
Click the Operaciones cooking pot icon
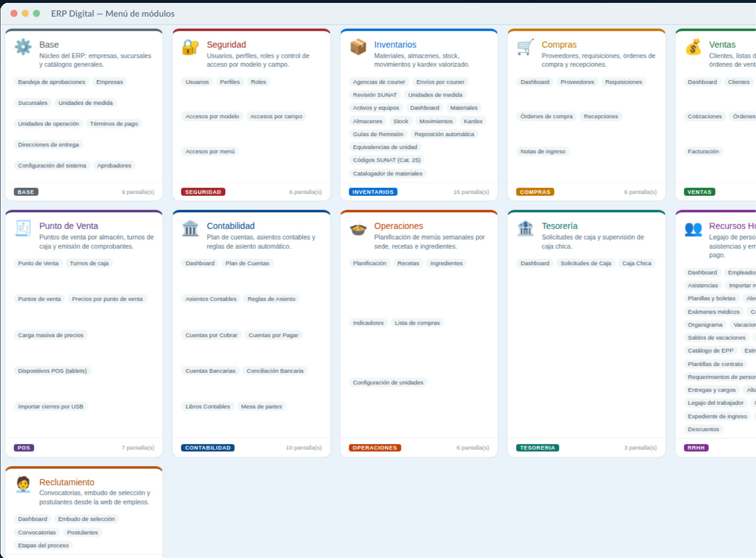[x=358, y=228]
